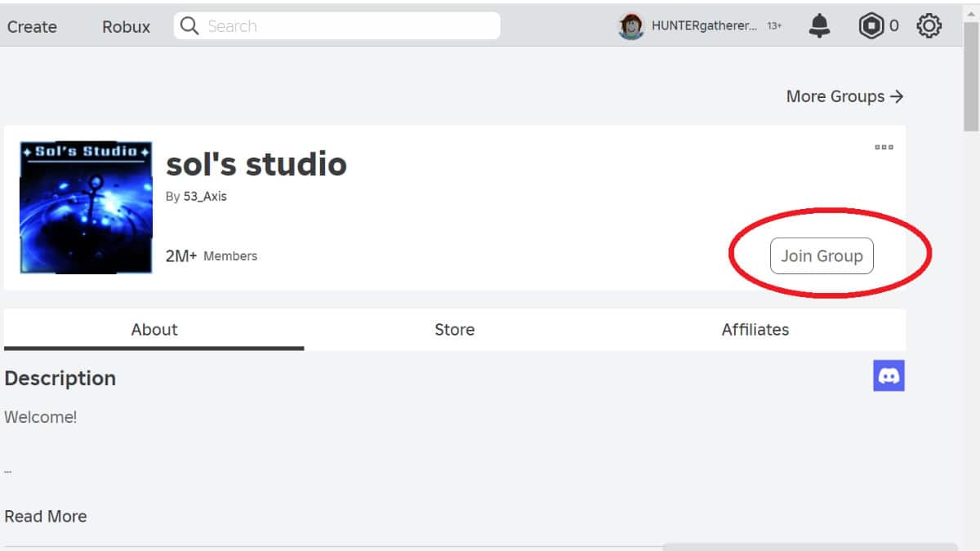Screen dimensions: 980x551
Task: Open the Create menu
Action: point(32,26)
